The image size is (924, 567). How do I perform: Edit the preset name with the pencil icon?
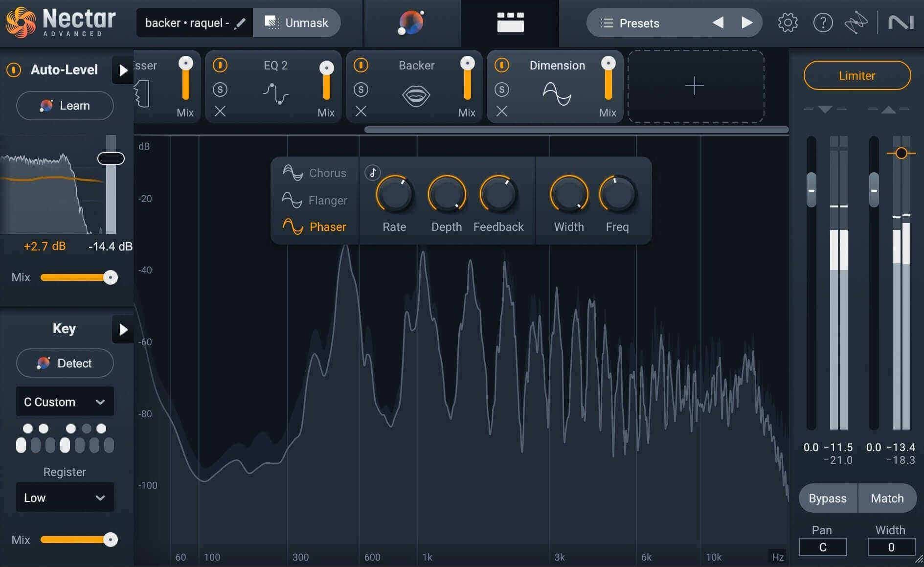tap(240, 23)
